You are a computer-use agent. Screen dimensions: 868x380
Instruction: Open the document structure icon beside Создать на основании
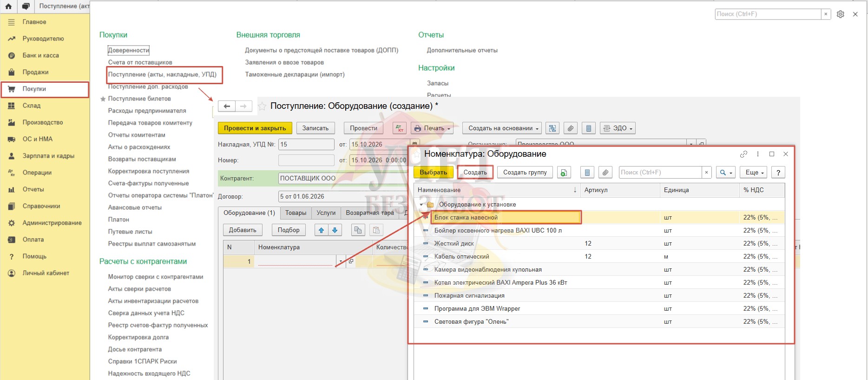[552, 128]
